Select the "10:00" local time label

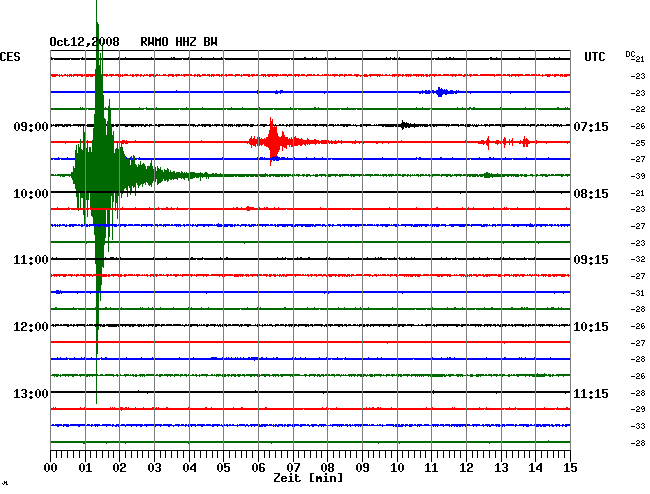(31, 194)
